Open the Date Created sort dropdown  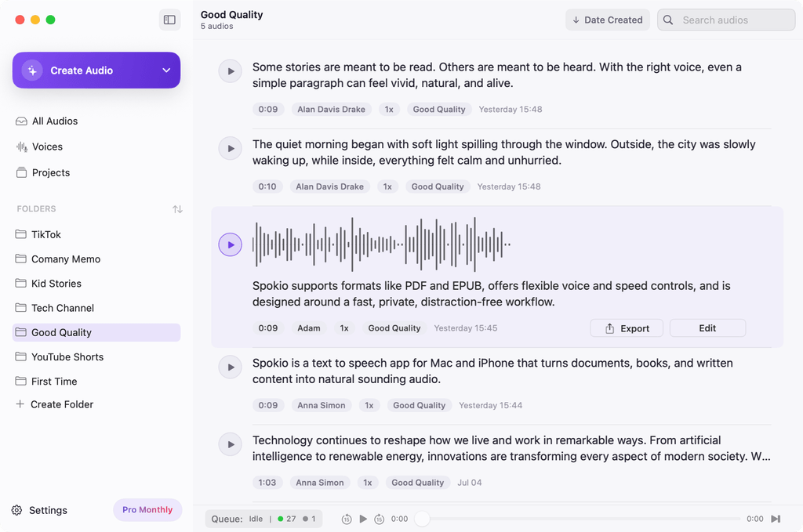(x=608, y=20)
